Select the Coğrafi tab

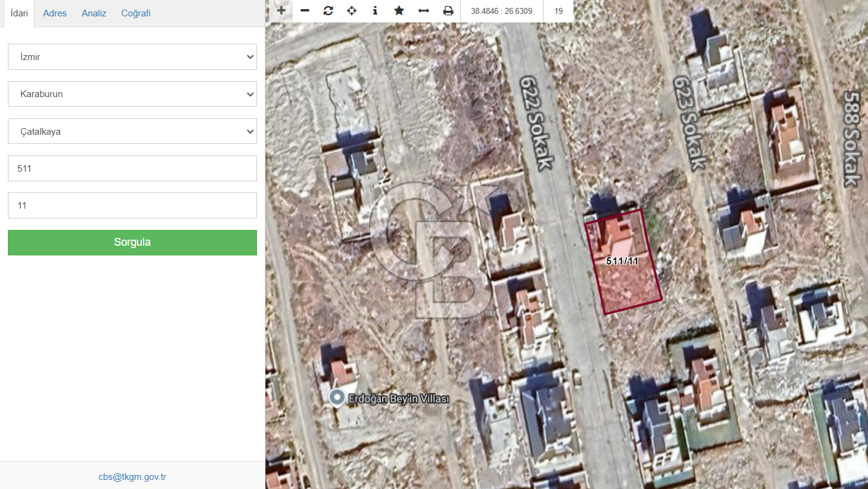coord(136,13)
